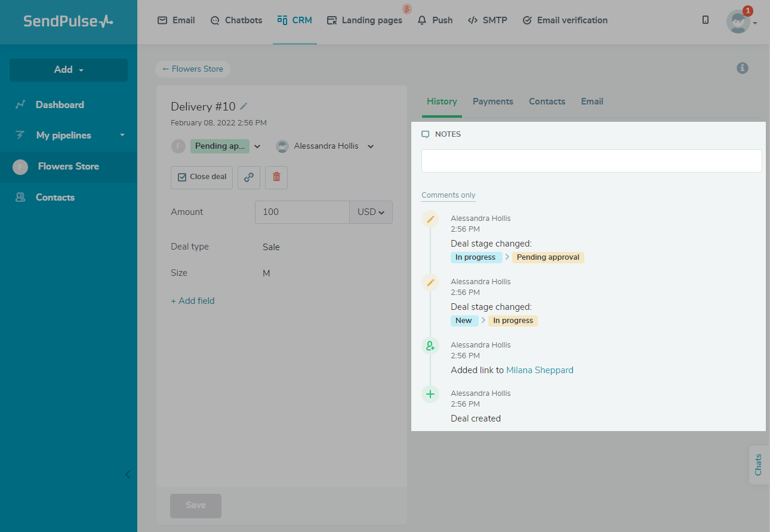770x532 pixels.
Task: Click the copy deal link icon
Action: pyautogui.click(x=249, y=177)
